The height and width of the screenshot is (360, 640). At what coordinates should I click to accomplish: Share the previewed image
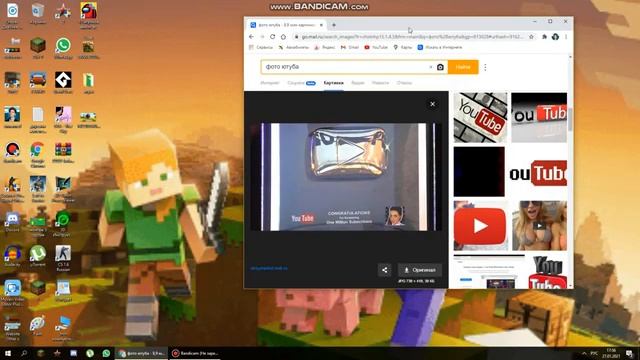pyautogui.click(x=384, y=270)
